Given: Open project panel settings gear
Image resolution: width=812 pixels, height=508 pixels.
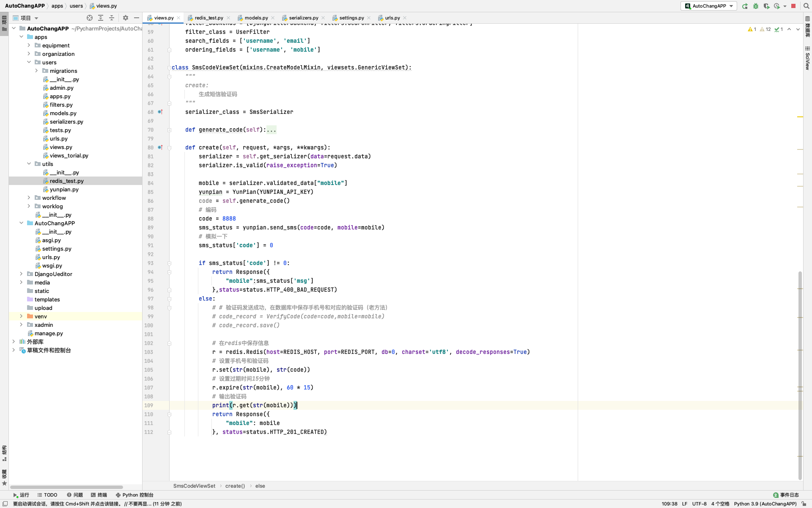Looking at the screenshot, I should tap(126, 18).
